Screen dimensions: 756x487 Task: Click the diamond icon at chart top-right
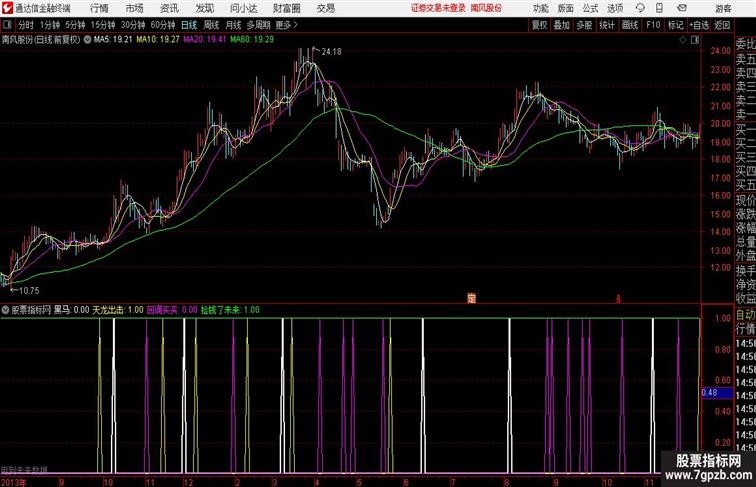coord(683,41)
